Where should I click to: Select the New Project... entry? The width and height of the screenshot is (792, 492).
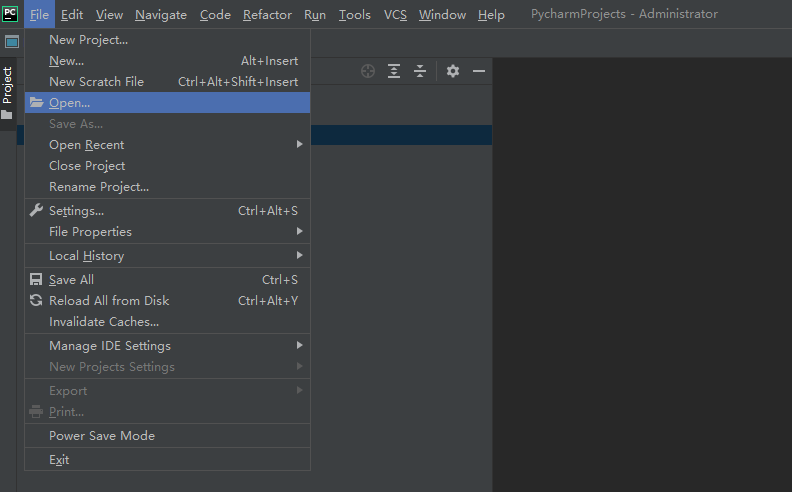(167, 40)
